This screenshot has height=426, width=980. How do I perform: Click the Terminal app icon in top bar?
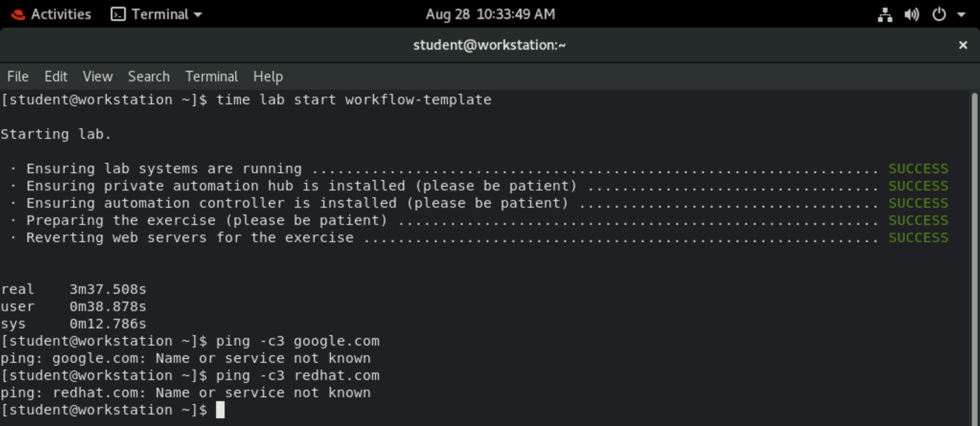tap(118, 14)
